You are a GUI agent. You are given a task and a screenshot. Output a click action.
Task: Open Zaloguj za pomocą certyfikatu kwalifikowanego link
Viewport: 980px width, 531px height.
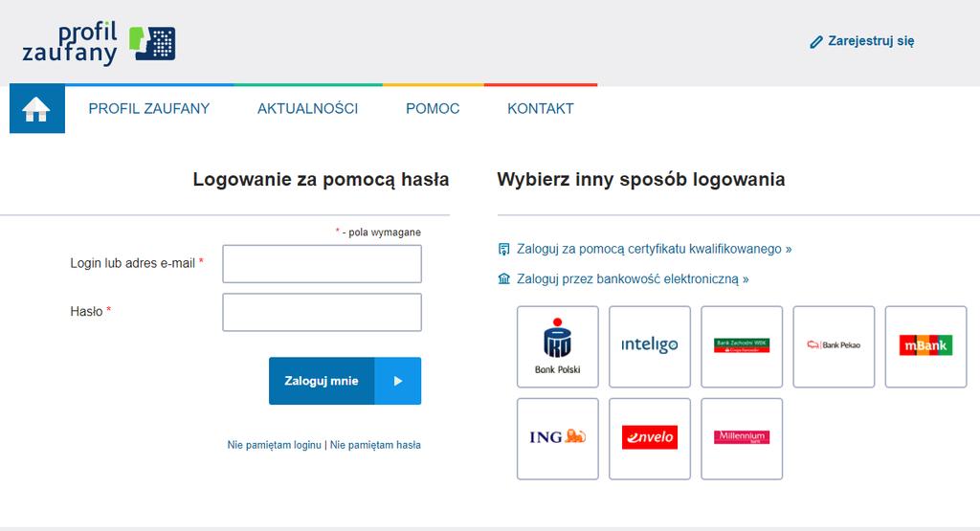[x=654, y=249]
